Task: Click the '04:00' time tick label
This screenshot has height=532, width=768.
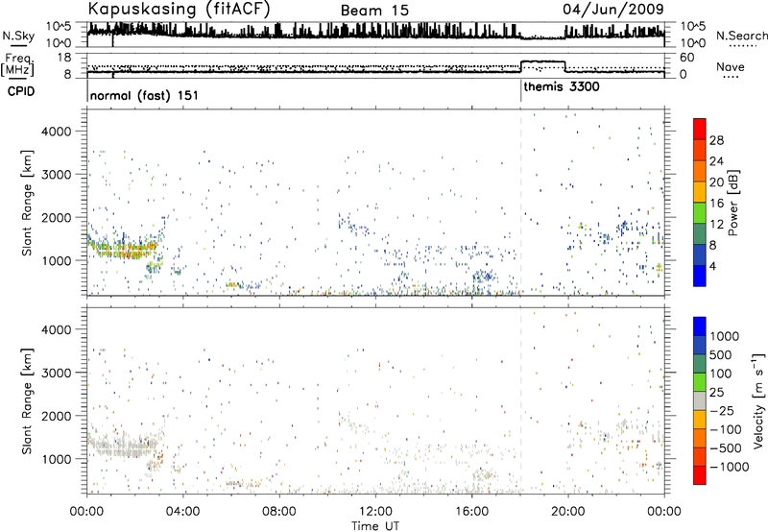Action: (182, 512)
